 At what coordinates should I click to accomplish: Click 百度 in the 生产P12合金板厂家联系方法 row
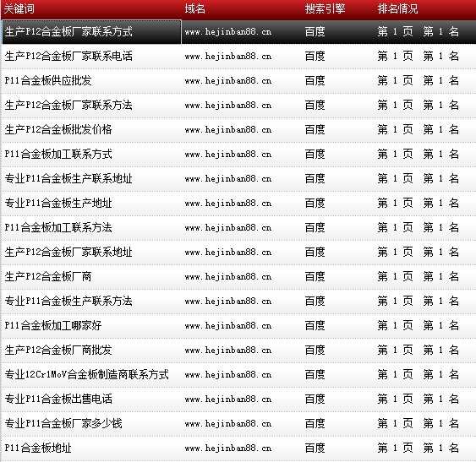pos(315,106)
